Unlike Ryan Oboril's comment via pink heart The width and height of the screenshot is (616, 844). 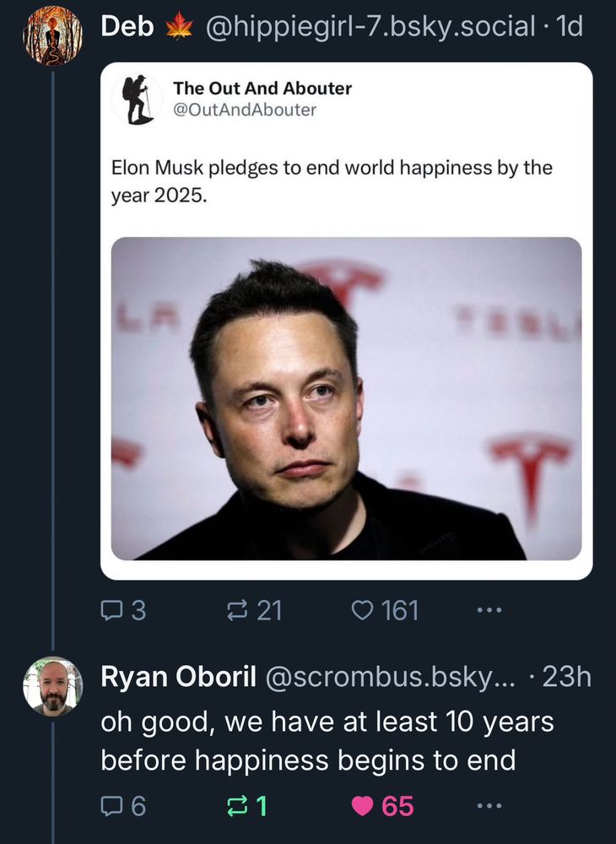point(363,806)
